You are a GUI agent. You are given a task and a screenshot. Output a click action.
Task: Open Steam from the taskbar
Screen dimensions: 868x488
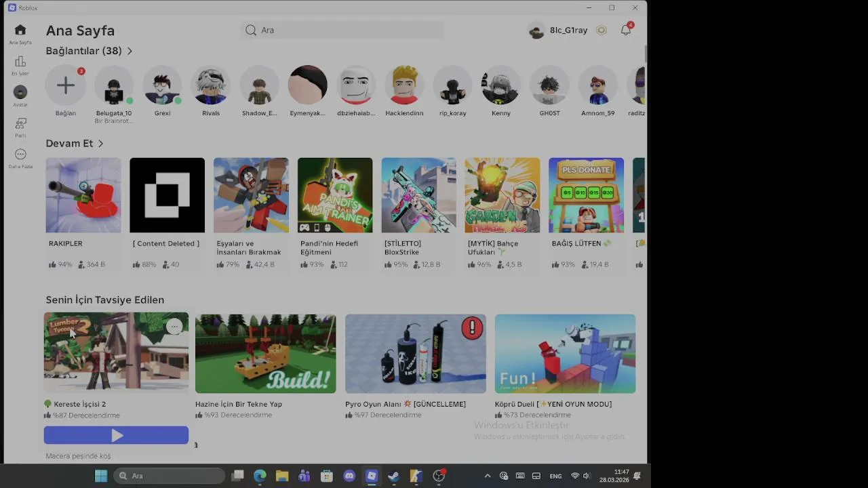394,476
